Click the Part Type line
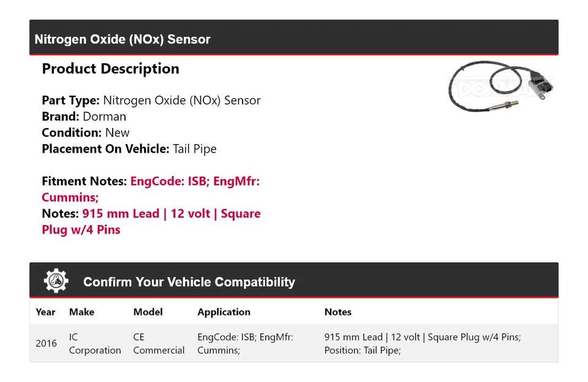The width and height of the screenshot is (588, 382). point(151,101)
